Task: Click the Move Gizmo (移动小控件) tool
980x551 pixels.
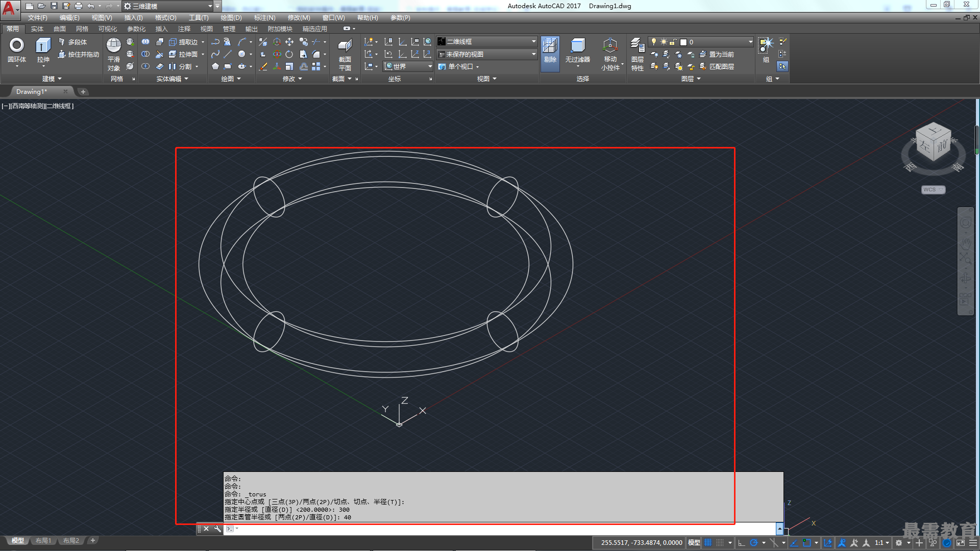Action: [610, 54]
